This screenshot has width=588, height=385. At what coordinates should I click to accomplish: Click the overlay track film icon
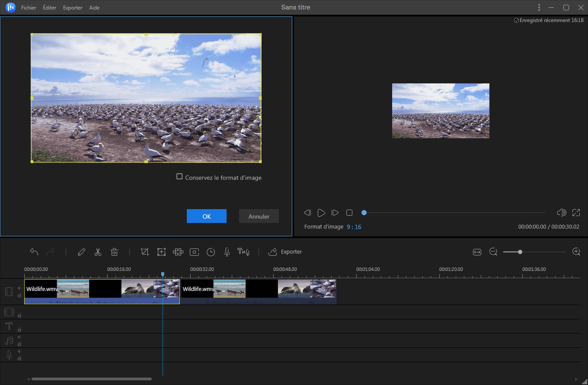click(x=9, y=312)
